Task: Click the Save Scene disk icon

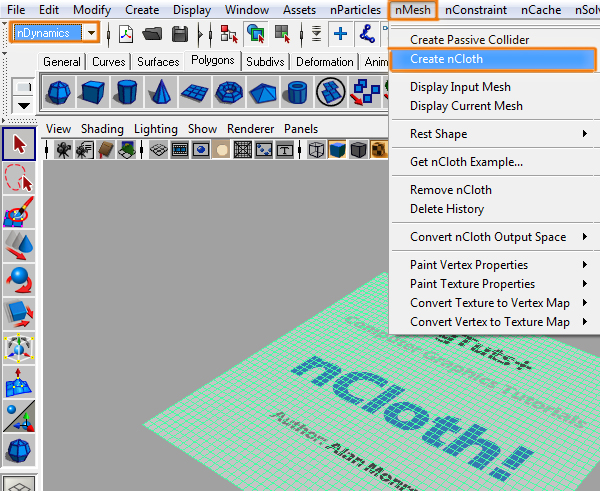Action: [180, 34]
